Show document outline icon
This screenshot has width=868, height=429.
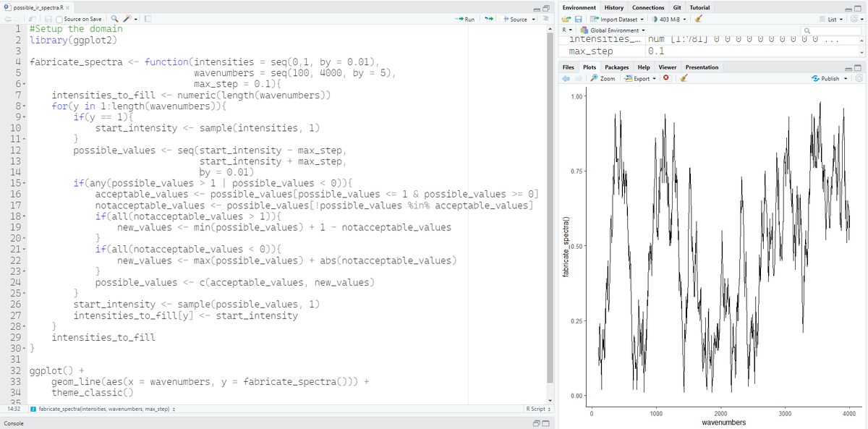(546, 18)
